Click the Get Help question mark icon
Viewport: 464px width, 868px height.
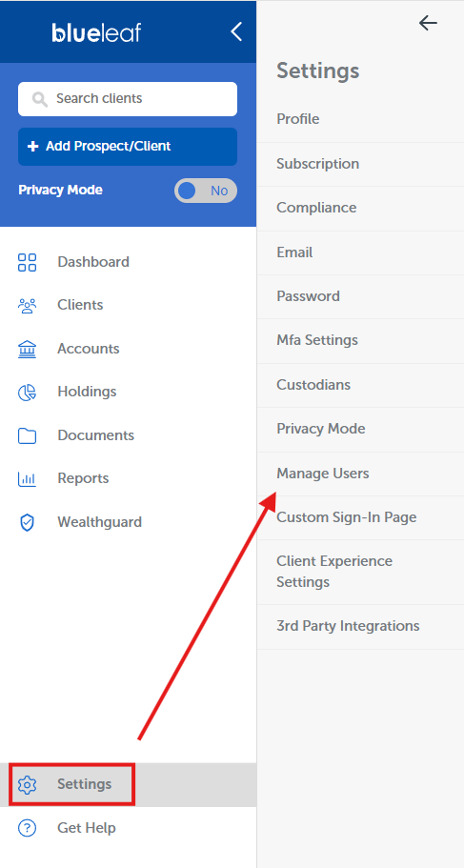click(27, 828)
